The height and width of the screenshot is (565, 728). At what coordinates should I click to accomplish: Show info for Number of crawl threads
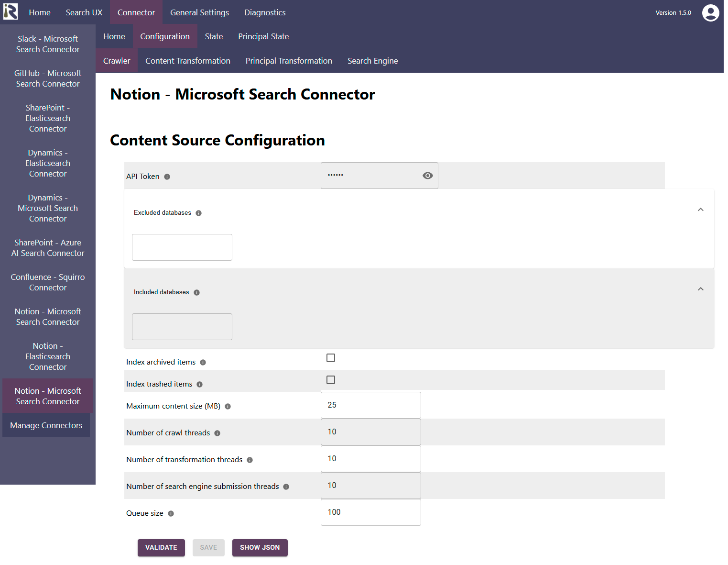point(217,433)
